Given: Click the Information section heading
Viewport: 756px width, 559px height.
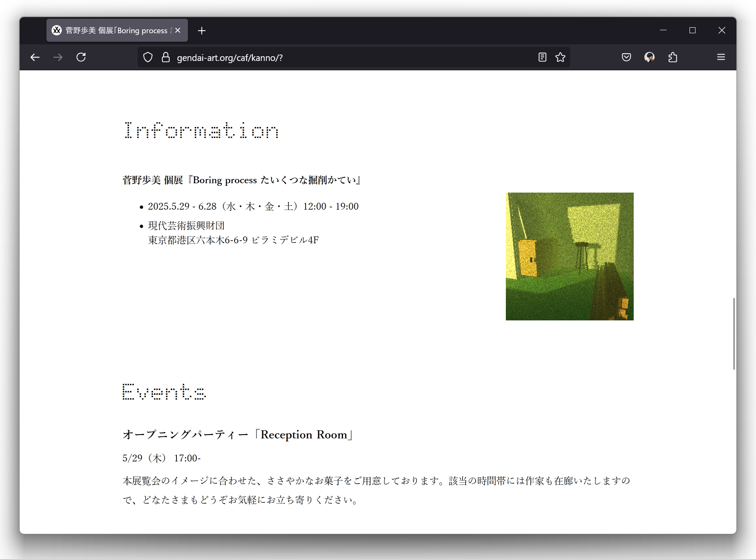Looking at the screenshot, I should 201,130.
